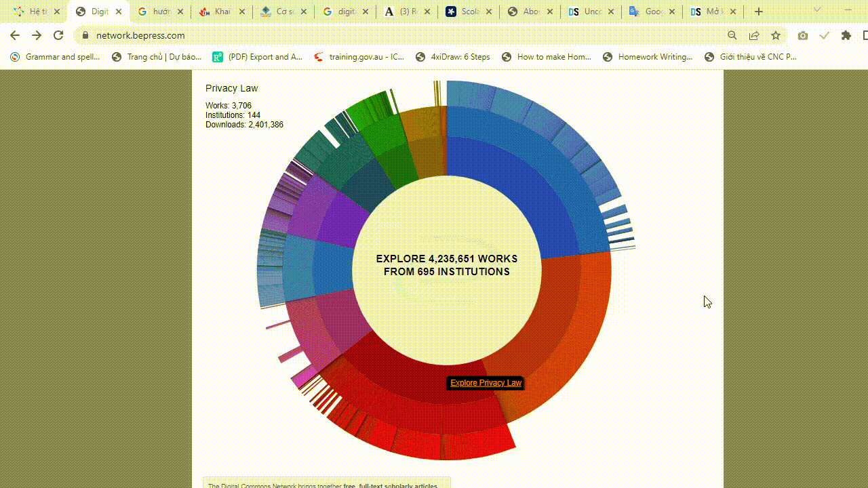Close the 'Hệ t' tab
This screenshot has height=488, width=868.
(56, 12)
